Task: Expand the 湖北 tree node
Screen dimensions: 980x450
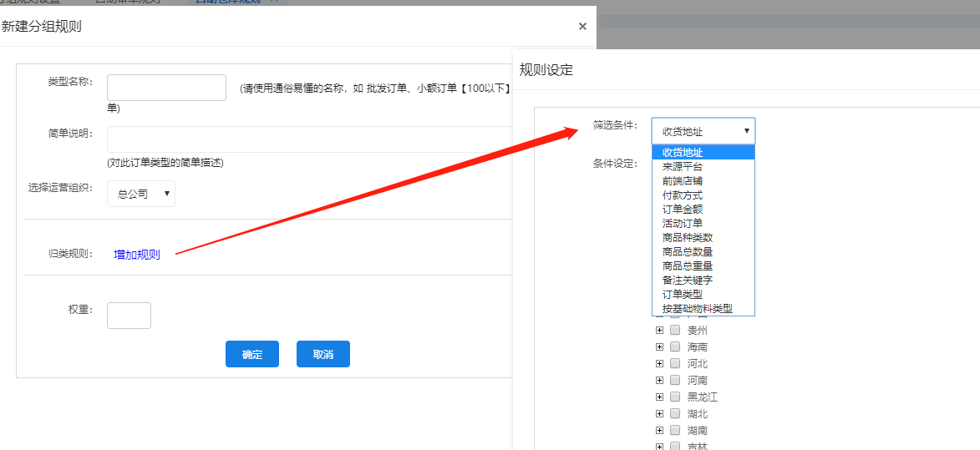Action: 659,413
